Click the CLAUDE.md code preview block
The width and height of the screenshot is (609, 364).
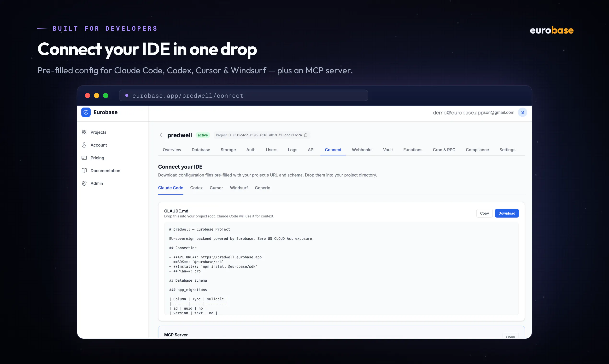coord(341,269)
